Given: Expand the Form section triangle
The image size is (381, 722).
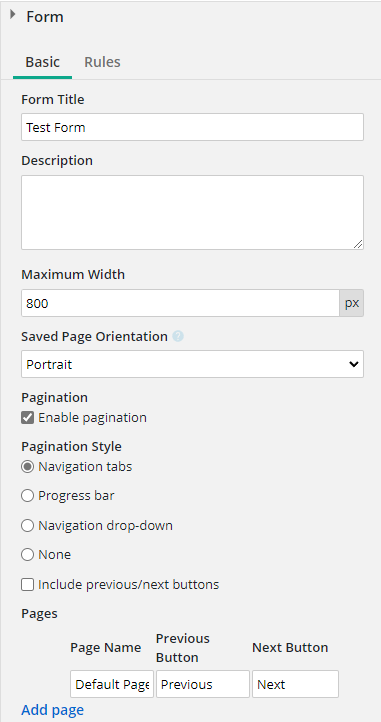Looking at the screenshot, I should 12,15.
